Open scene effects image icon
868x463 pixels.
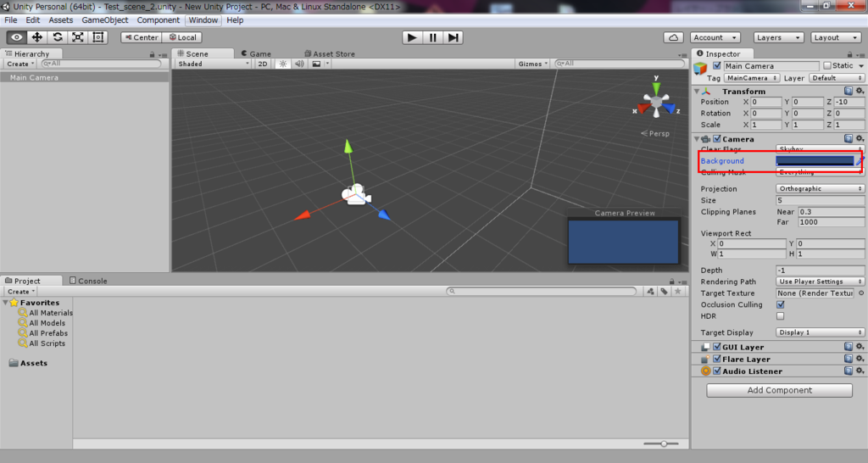[316, 64]
